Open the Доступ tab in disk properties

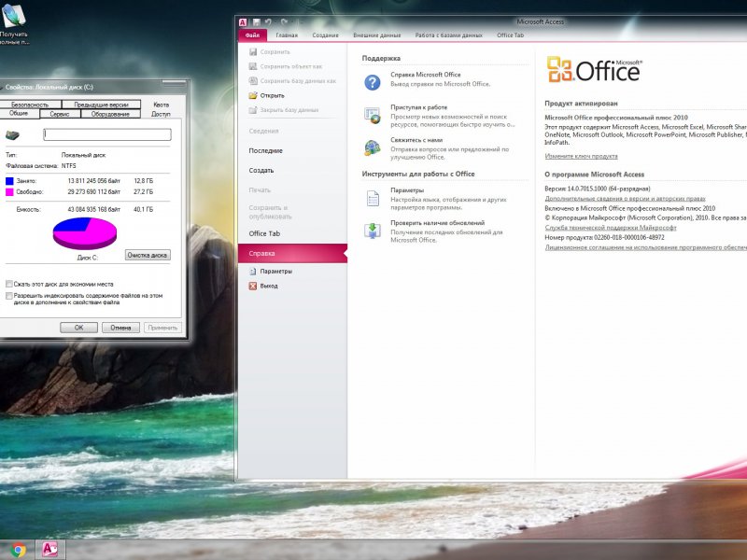pyautogui.click(x=161, y=114)
